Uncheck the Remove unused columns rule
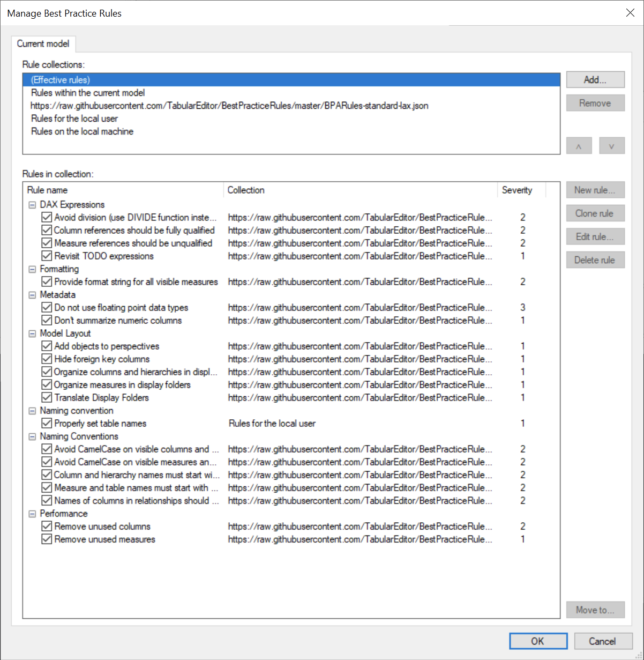The width and height of the screenshot is (644, 660). [47, 526]
